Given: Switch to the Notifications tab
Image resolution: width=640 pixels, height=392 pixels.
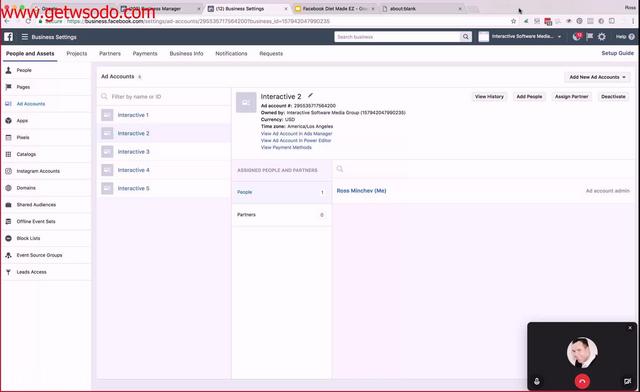Looking at the screenshot, I should 231,53.
